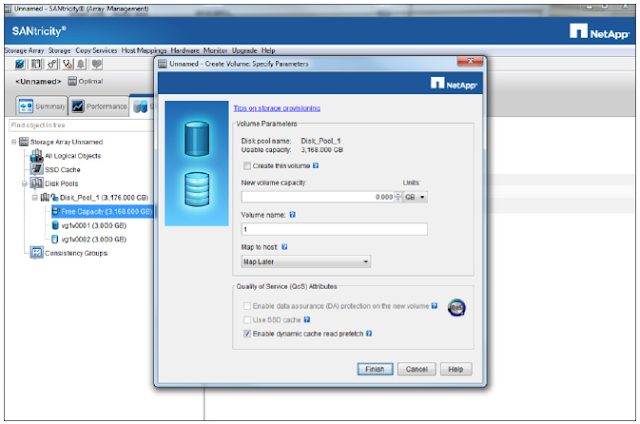Click the New volume capacity input field
Viewport: 640px width, 424px height.
pos(318,197)
